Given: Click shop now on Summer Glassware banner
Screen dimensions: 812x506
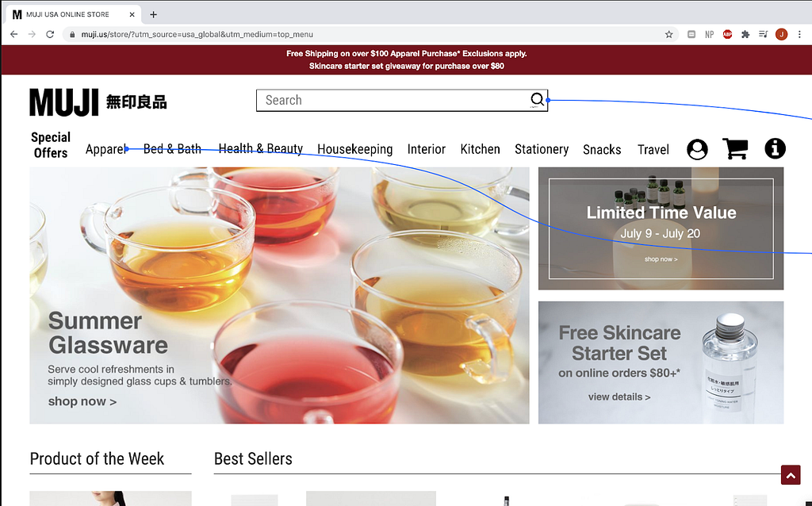Looking at the screenshot, I should click(82, 401).
